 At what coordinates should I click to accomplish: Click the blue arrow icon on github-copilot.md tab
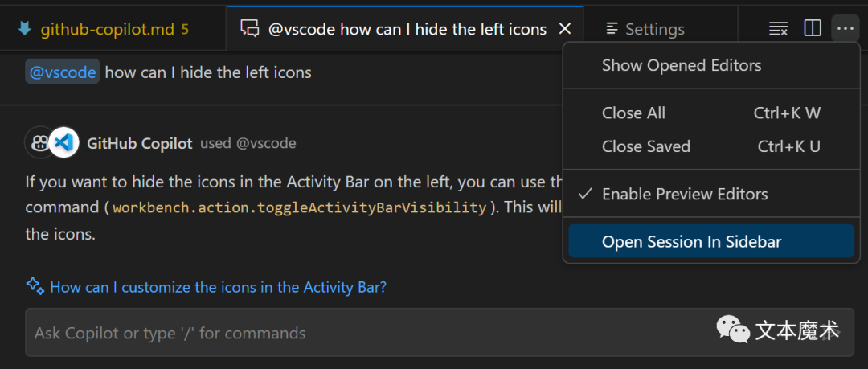point(25,29)
